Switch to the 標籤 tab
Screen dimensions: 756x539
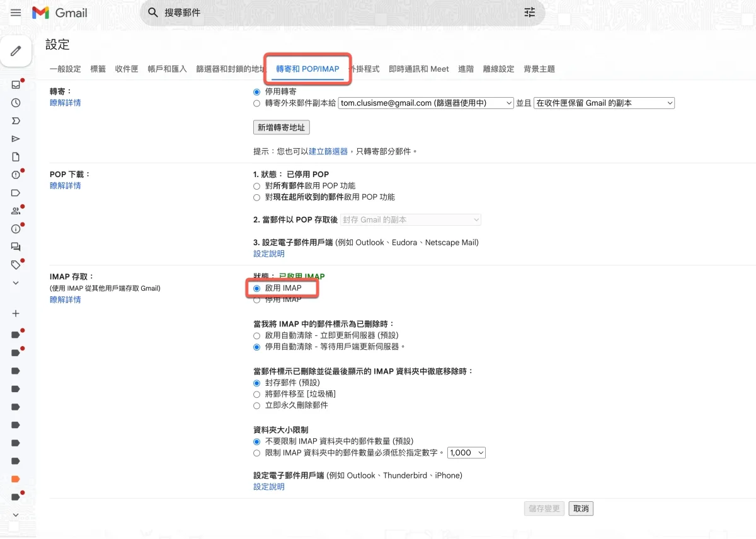point(98,69)
